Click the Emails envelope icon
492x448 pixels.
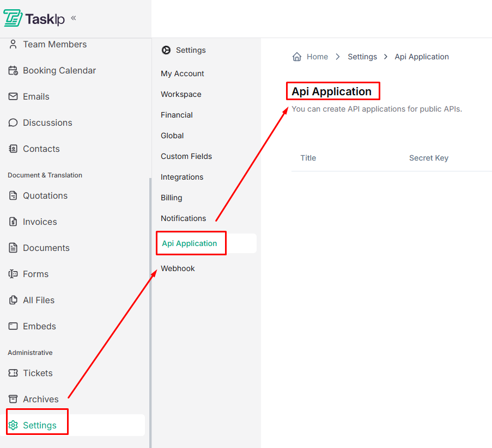(13, 96)
